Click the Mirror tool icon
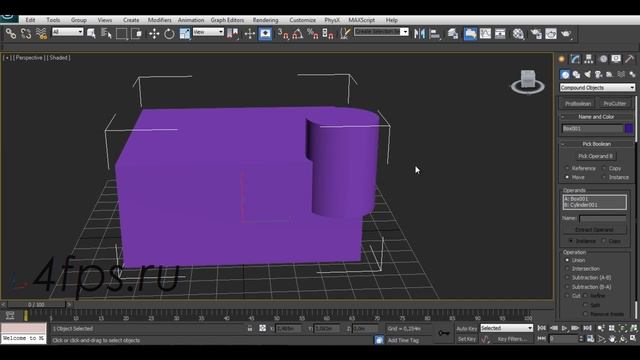 click(419, 33)
